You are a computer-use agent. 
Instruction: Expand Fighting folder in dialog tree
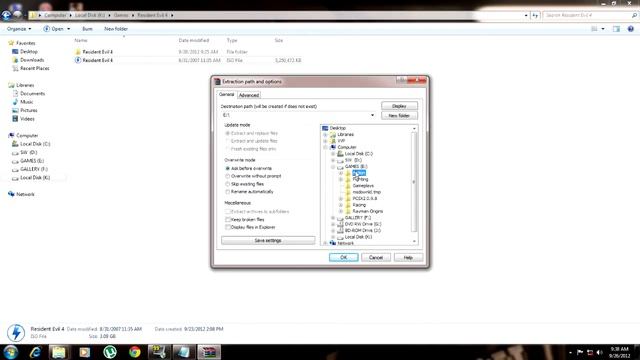341,179
